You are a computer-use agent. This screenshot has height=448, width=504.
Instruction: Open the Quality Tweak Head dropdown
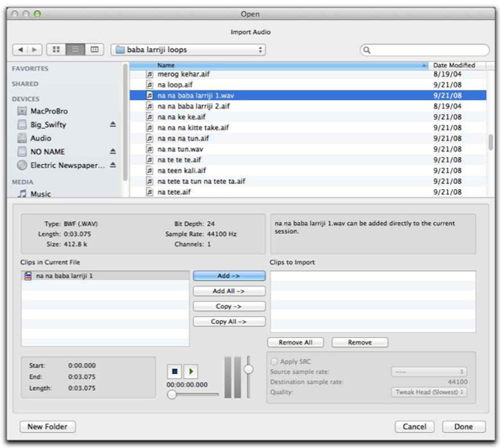click(x=428, y=392)
